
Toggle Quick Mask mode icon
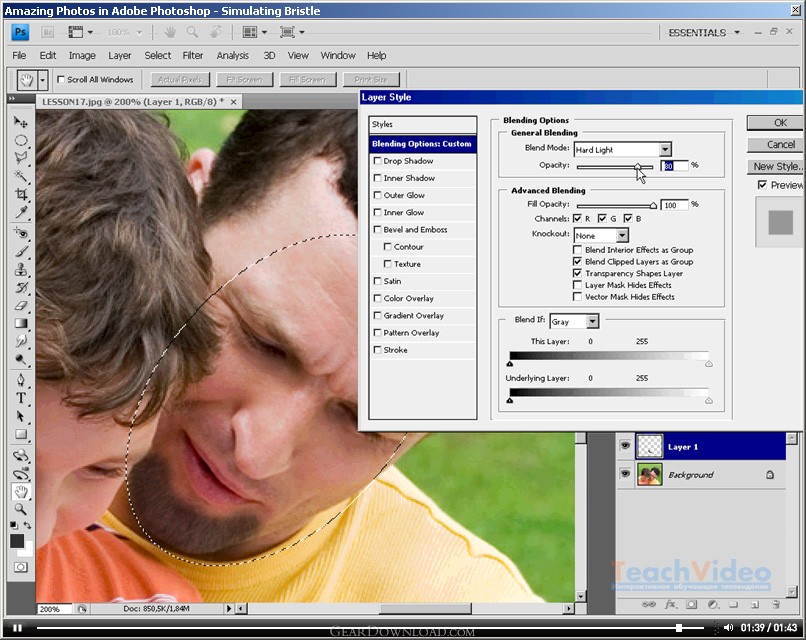pyautogui.click(x=21, y=568)
